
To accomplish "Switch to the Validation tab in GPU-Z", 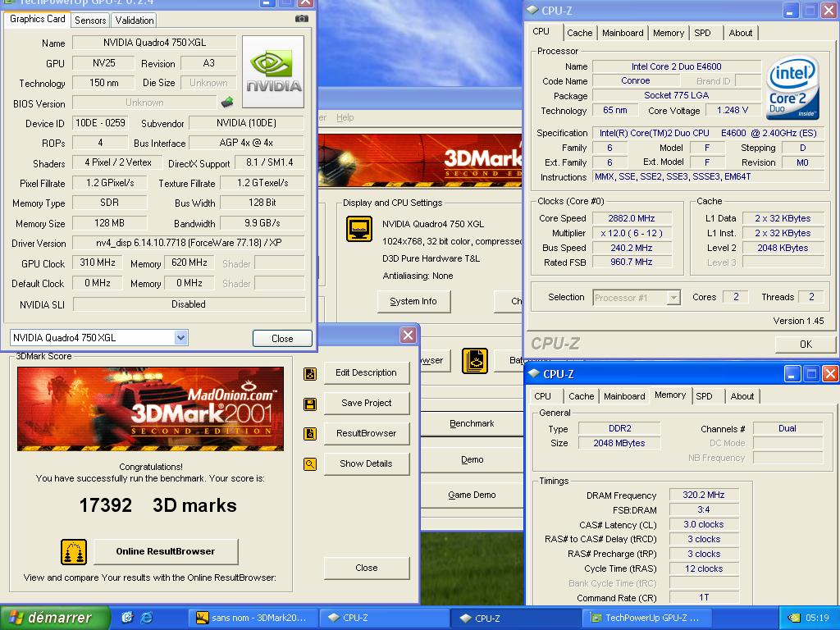I will pos(134,21).
